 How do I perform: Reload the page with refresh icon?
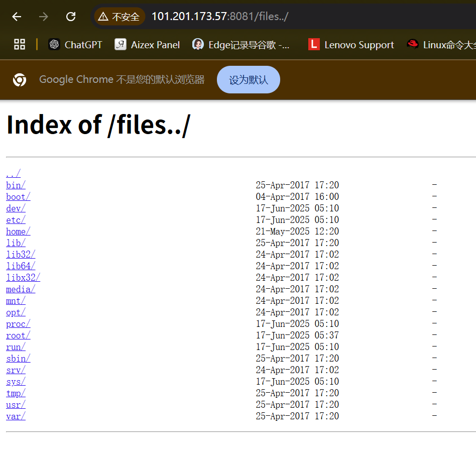[x=71, y=17]
